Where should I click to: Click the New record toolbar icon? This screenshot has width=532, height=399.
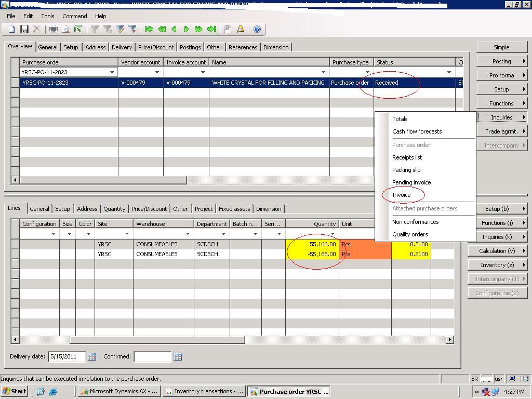11,30
